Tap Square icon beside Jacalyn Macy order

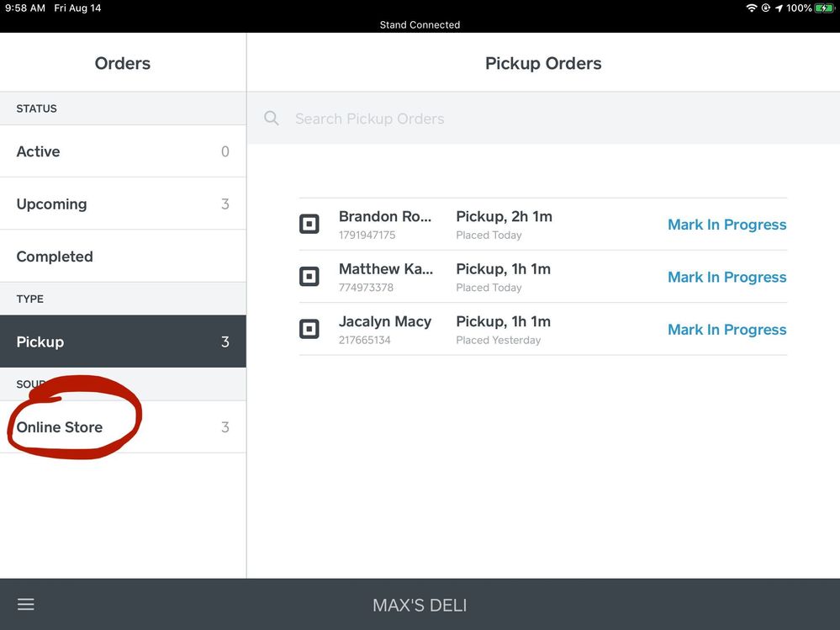[309, 330]
